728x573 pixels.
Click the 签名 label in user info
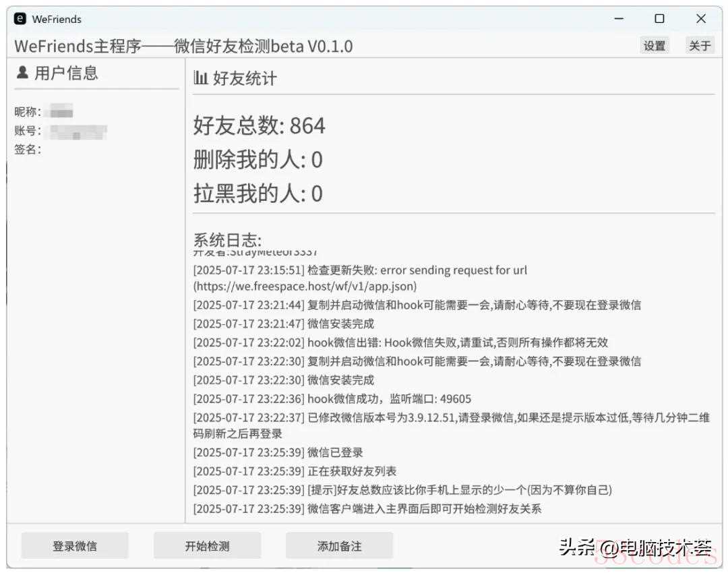(28, 149)
